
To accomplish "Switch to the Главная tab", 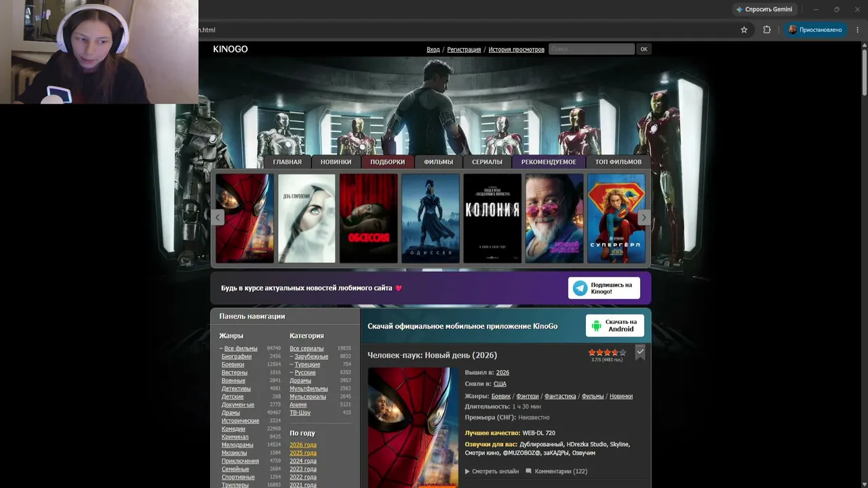I will click(287, 162).
